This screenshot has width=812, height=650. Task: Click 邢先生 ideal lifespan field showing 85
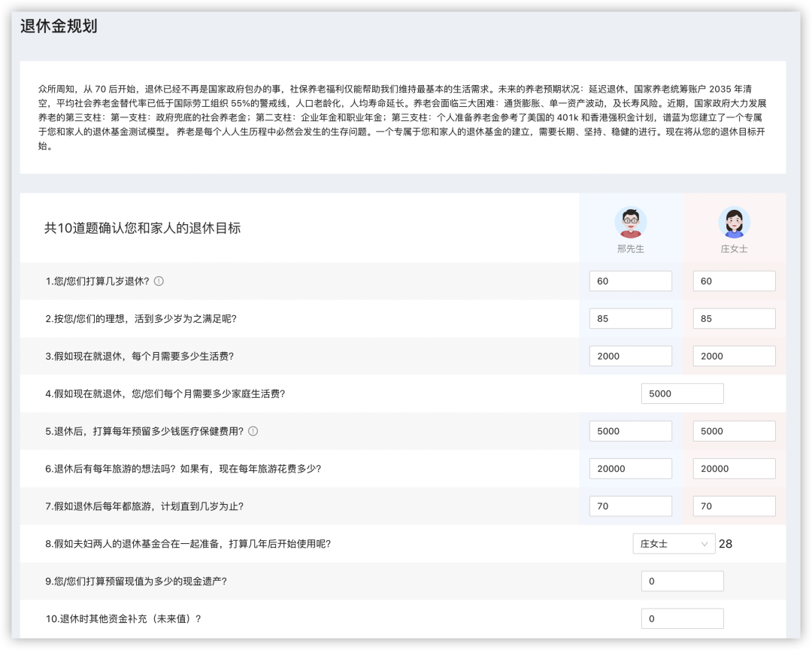tap(630, 319)
